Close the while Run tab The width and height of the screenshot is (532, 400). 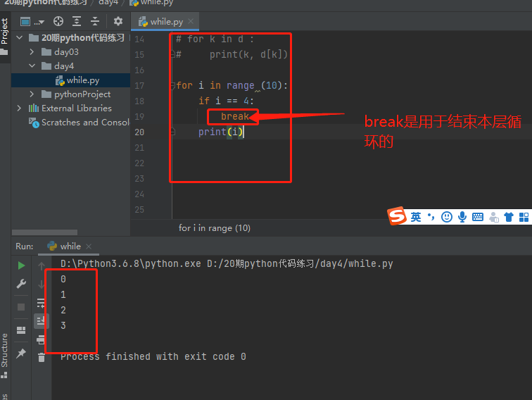click(89, 246)
